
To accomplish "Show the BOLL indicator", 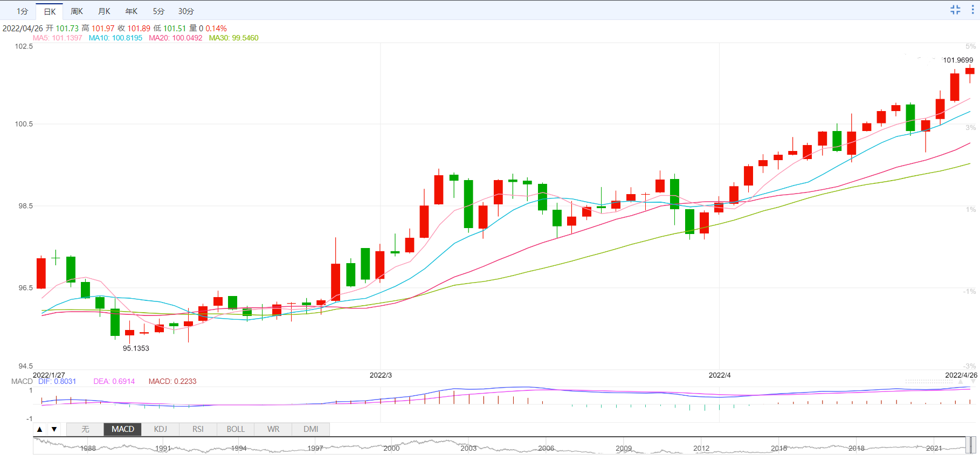I will (x=236, y=429).
